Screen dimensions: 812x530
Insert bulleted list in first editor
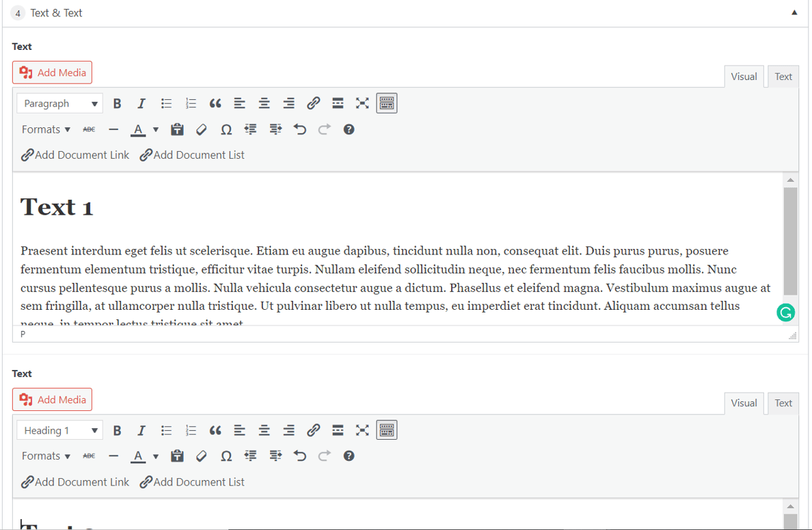click(165, 104)
